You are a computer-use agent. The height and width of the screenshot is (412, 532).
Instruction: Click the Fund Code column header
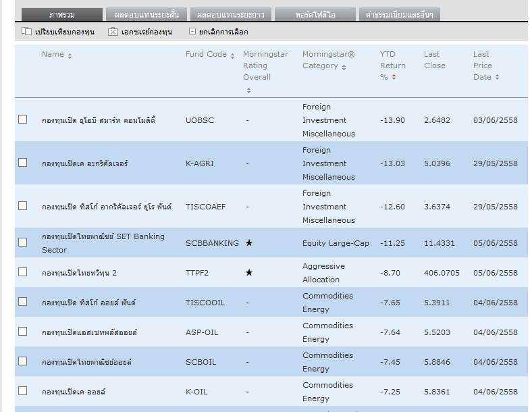pyautogui.click(x=206, y=54)
